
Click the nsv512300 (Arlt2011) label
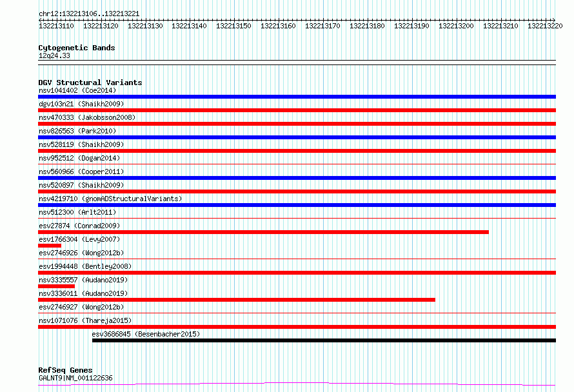(x=77, y=212)
